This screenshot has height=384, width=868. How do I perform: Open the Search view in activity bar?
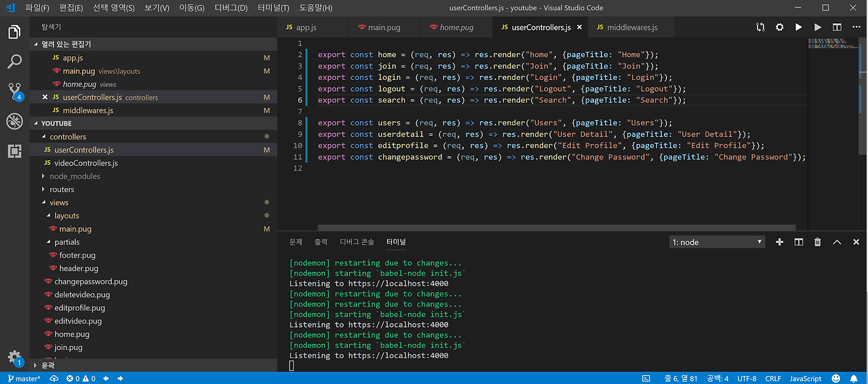pos(14,62)
